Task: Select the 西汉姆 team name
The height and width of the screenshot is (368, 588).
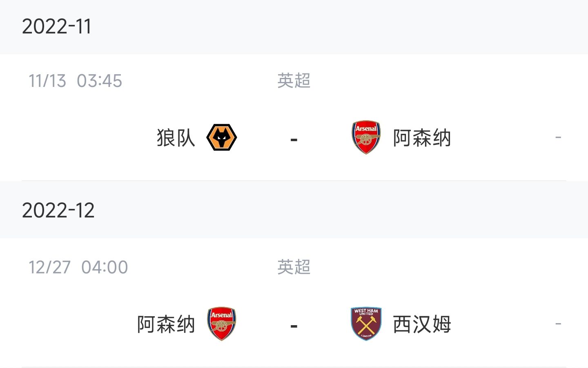Action: (422, 324)
